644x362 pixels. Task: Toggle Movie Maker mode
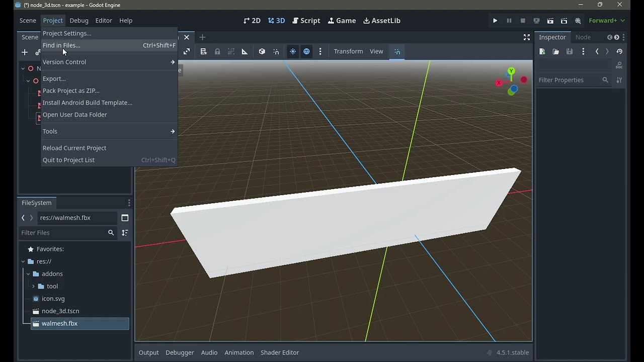tap(578, 21)
